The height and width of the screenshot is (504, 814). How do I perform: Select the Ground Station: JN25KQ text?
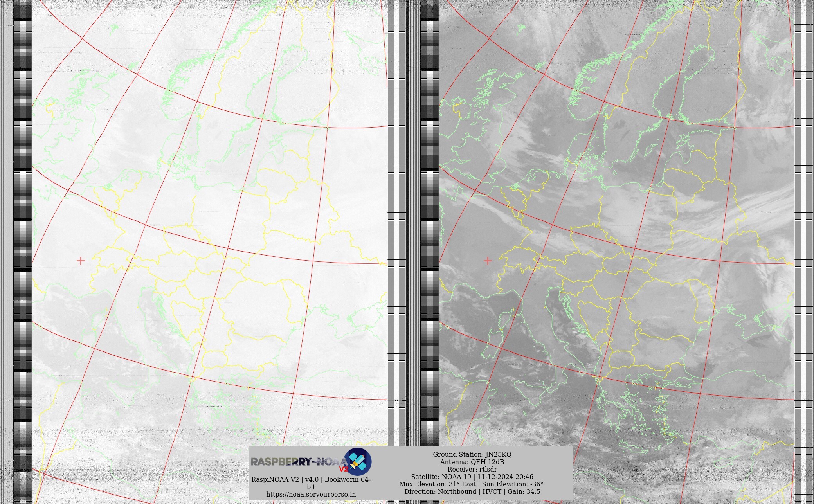coord(472,454)
